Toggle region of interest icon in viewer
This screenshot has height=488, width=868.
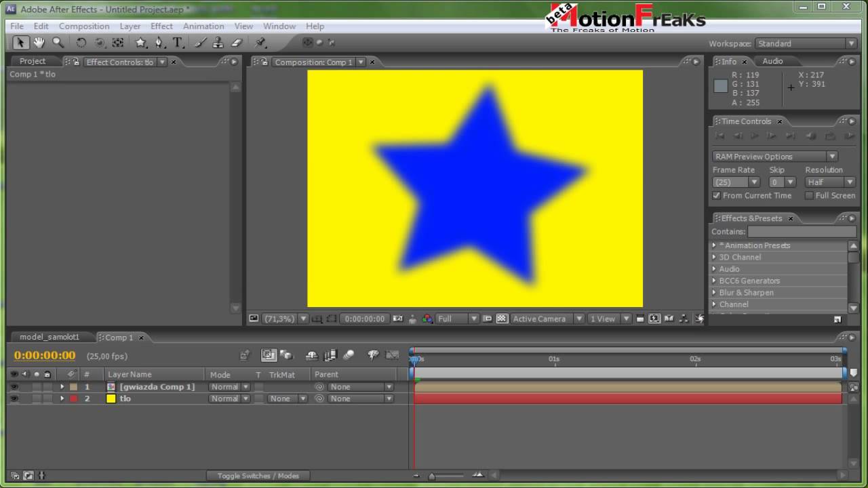click(487, 319)
